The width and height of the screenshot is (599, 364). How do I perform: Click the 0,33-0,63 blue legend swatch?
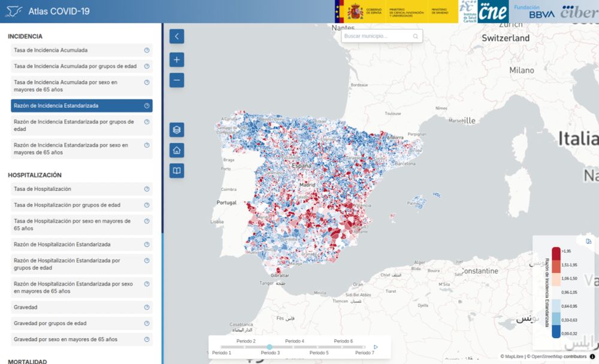click(x=556, y=319)
